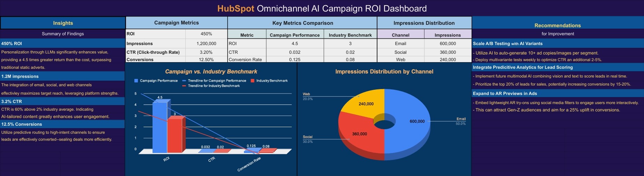Click the 450% ROI insight heading
The height and width of the screenshot is (176, 644).
coord(63,44)
